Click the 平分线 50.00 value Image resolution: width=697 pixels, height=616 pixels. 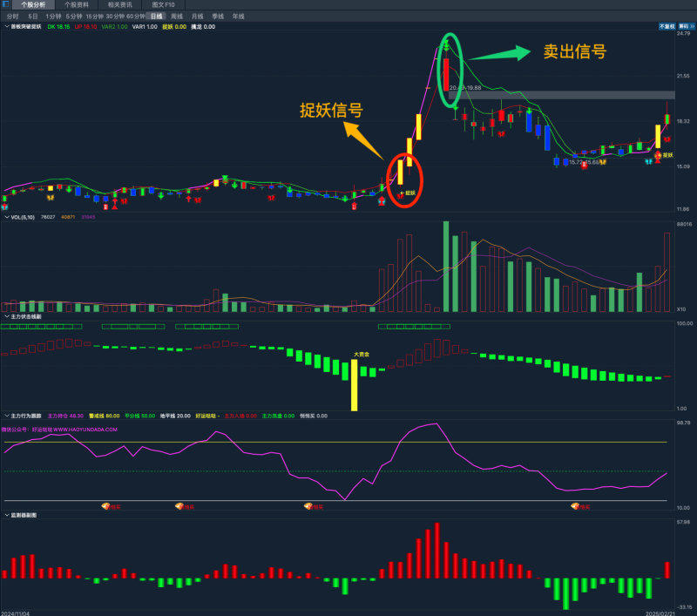pos(139,416)
